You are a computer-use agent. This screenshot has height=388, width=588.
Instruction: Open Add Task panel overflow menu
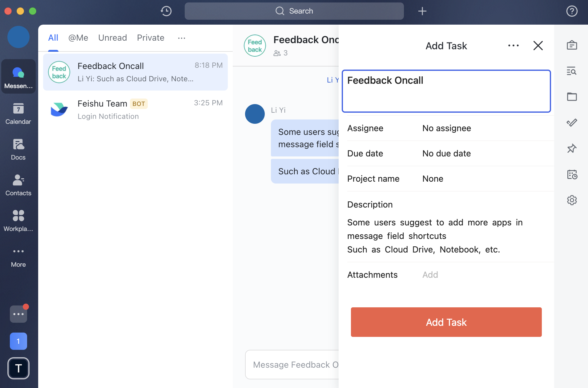513,46
